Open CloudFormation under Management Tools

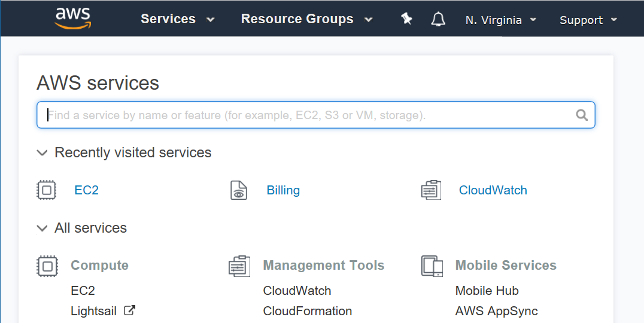coord(307,311)
